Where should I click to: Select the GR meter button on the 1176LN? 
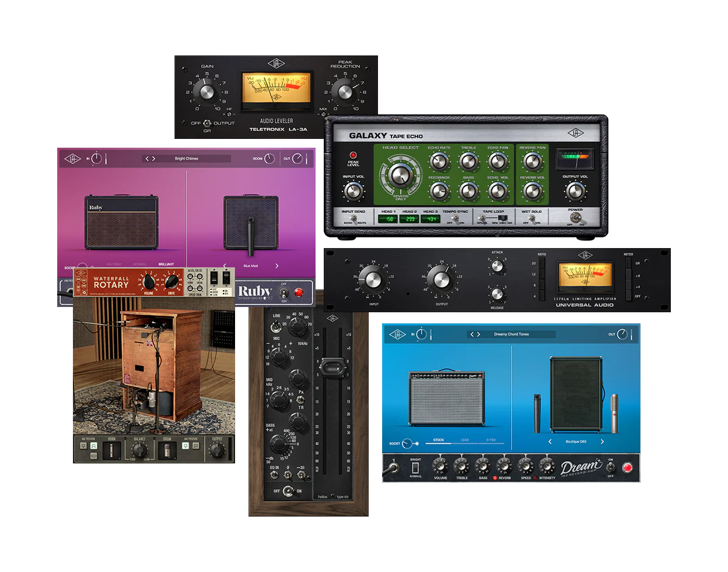click(x=628, y=263)
